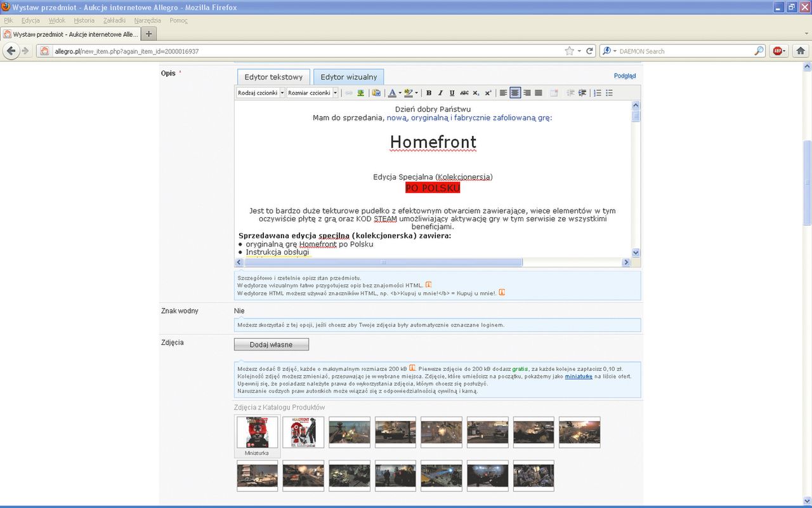Image resolution: width=812 pixels, height=508 pixels.
Task: Decrease indent of the paragraph
Action: (x=570, y=93)
